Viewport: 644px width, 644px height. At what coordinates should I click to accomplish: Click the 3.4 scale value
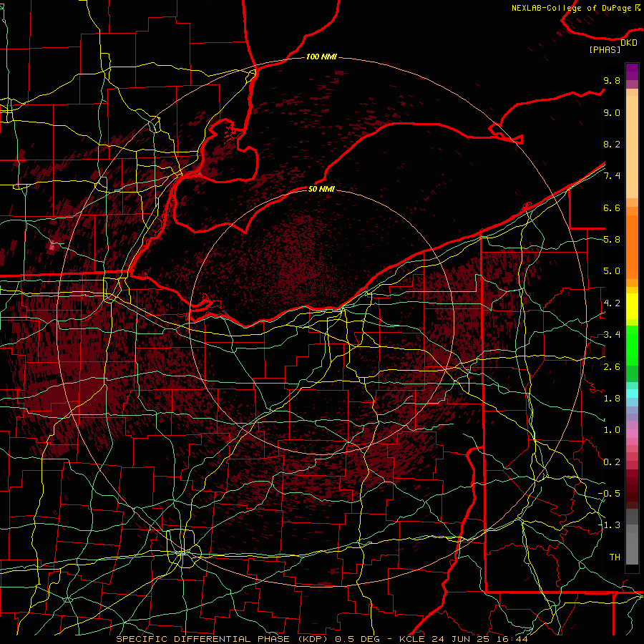click(612, 335)
